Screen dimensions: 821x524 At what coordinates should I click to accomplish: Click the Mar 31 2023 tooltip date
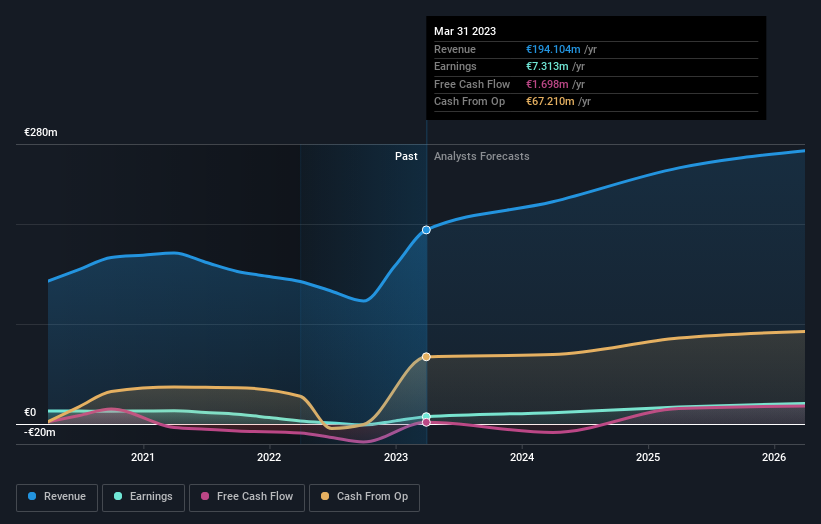coord(465,31)
